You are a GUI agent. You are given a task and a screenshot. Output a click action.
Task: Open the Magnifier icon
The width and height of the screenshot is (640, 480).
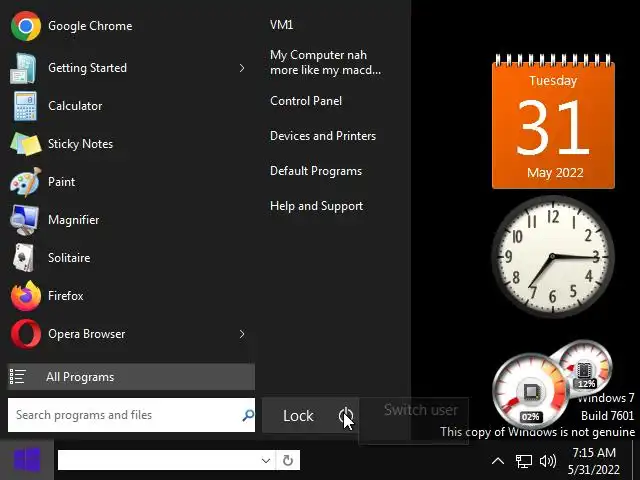[24, 220]
